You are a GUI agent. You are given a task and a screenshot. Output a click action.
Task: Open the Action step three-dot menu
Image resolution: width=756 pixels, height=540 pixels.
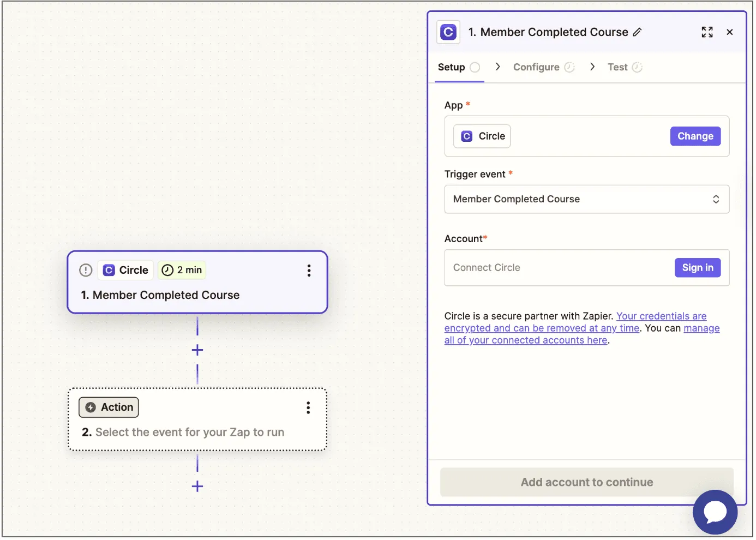click(308, 407)
